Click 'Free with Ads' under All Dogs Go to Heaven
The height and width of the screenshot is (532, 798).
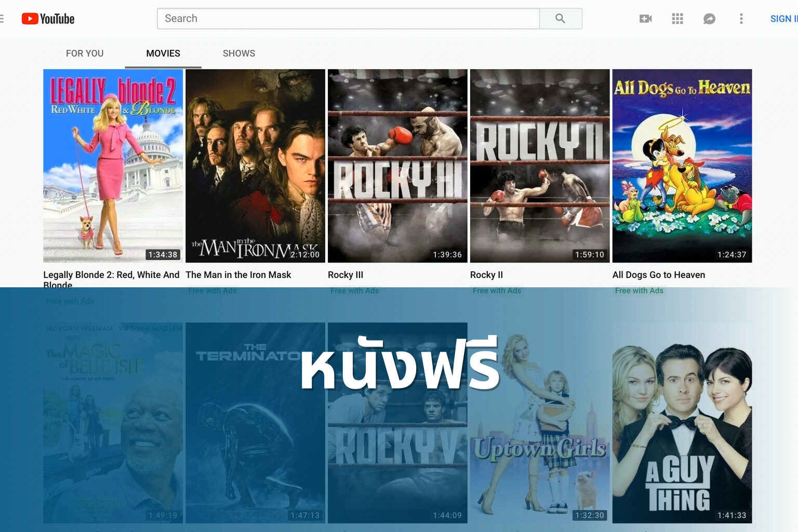pyautogui.click(x=639, y=291)
